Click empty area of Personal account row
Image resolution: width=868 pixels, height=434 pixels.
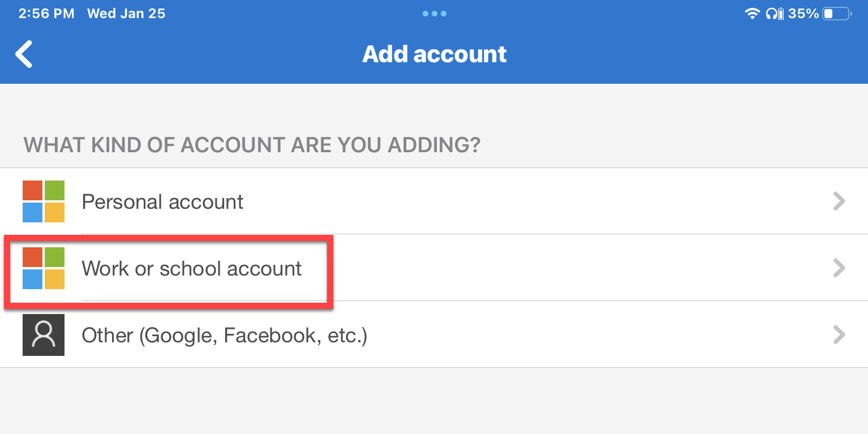point(538,201)
